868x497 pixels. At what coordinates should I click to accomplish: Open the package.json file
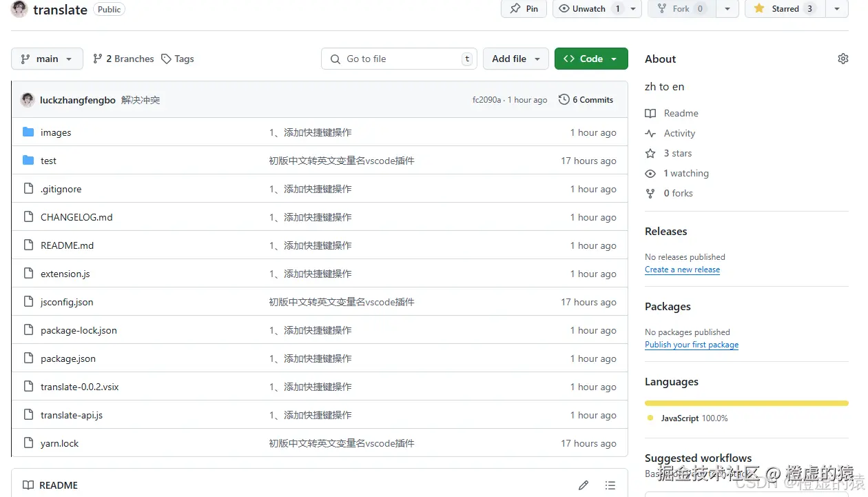point(68,358)
